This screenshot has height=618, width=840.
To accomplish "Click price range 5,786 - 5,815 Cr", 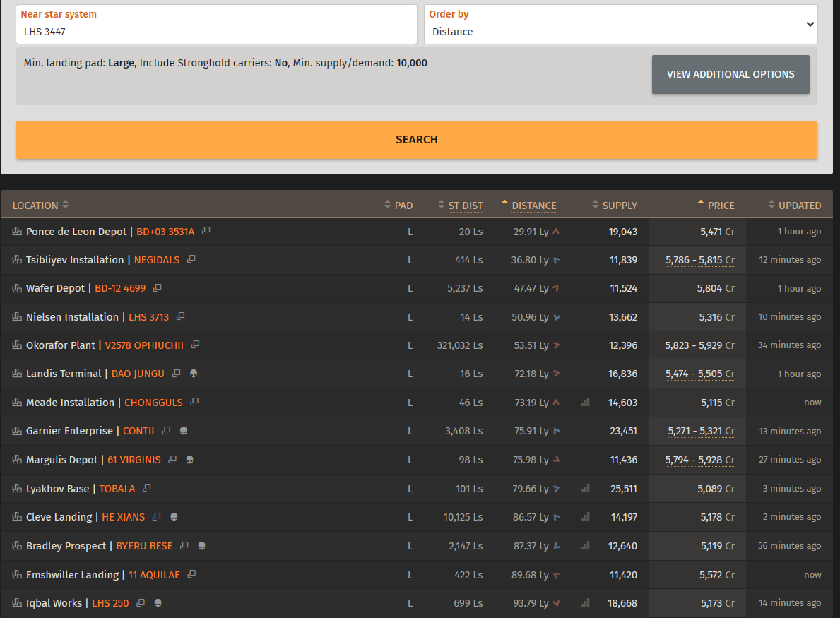I will (x=699, y=260).
